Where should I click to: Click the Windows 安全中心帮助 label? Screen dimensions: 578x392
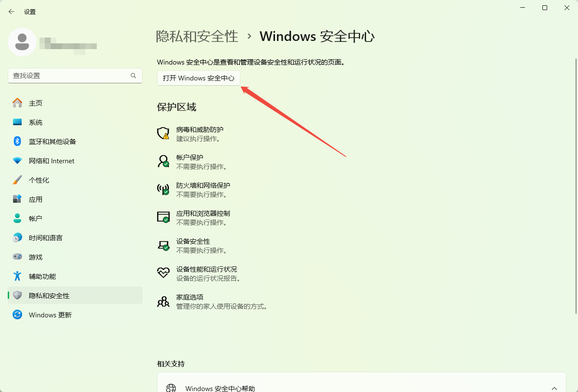pyautogui.click(x=220, y=389)
